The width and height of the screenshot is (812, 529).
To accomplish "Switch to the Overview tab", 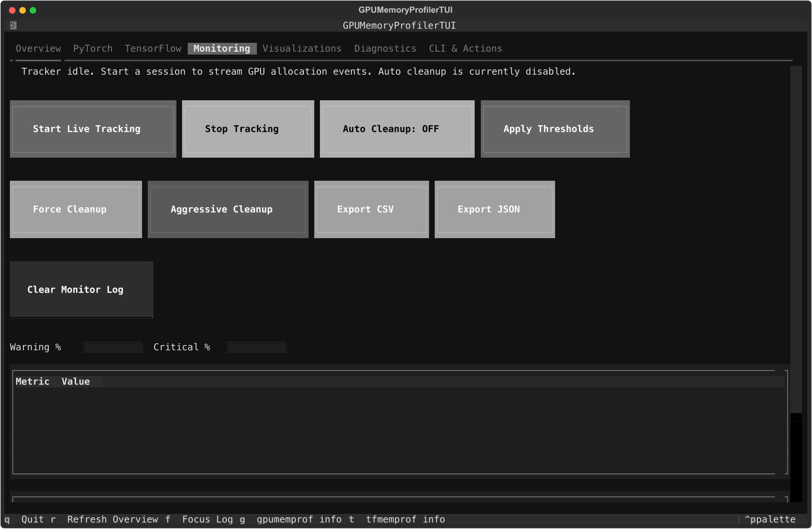I will point(39,48).
